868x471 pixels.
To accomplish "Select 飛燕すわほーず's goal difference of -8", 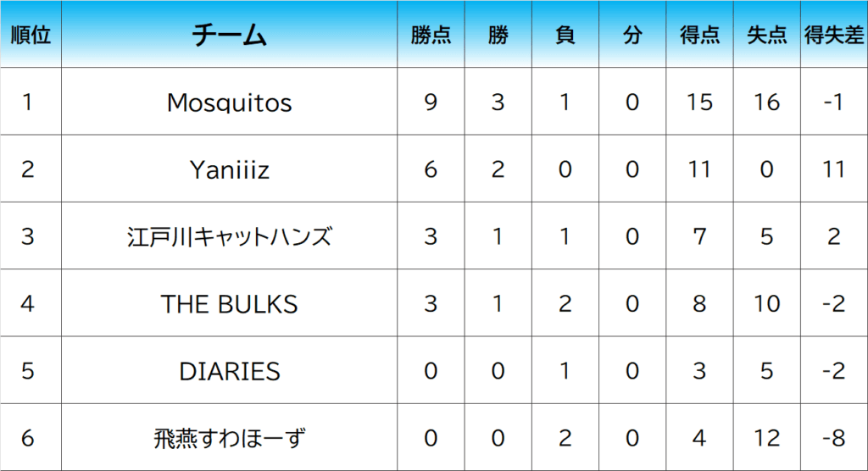I will (834, 438).
